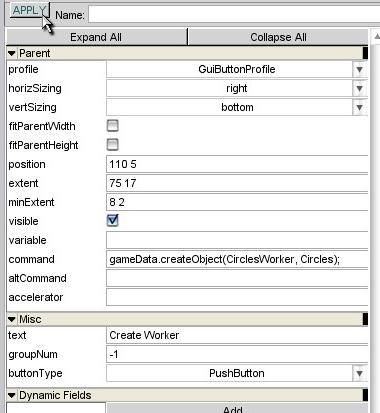The width and height of the screenshot is (380, 413).
Task: Collapse the Dynamic Fields section
Action: click(x=12, y=395)
